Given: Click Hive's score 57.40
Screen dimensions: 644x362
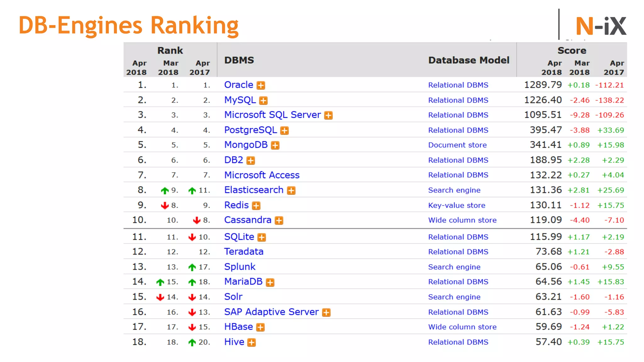Looking at the screenshot, I should 548,342.
